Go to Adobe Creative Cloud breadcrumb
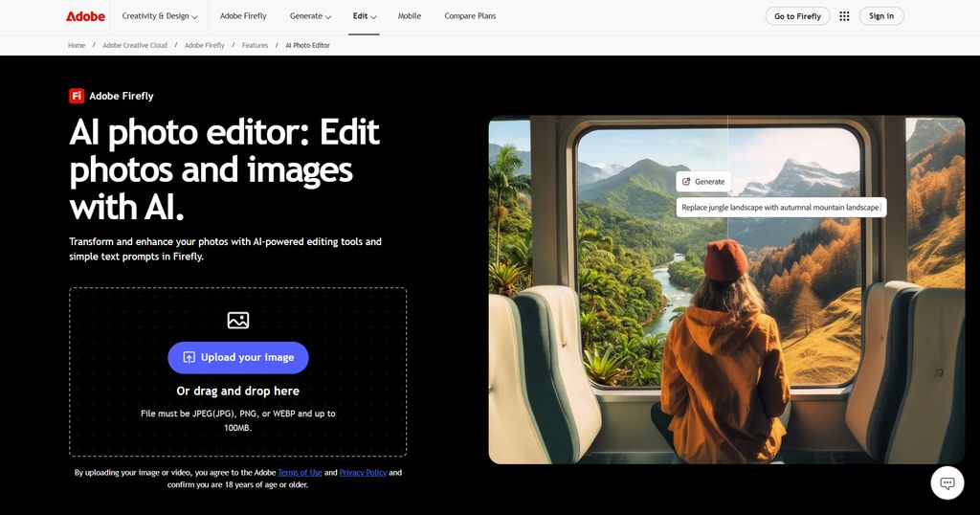The width and height of the screenshot is (980, 515). [135, 46]
